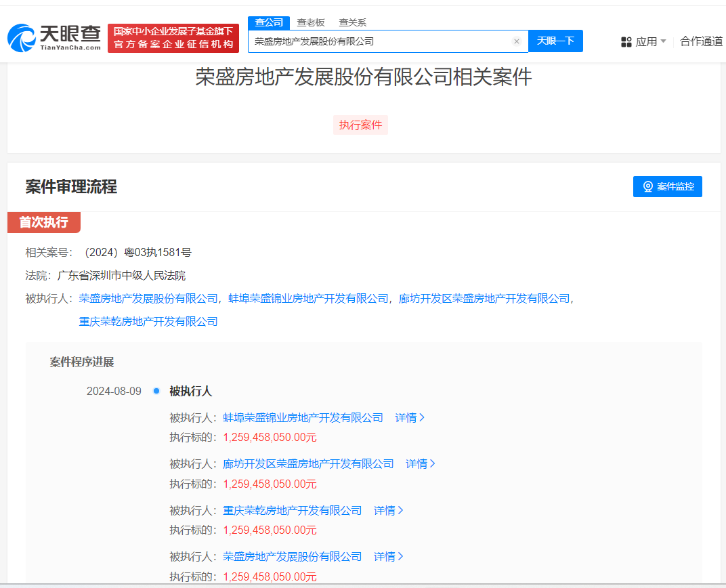The image size is (726, 588).
Task: Open the 合作通道 menu item
Action: [x=700, y=41]
